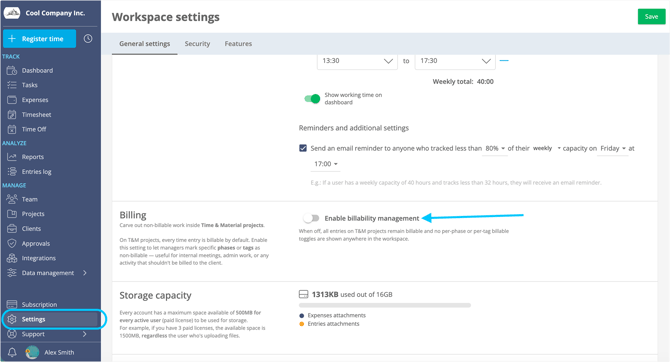This screenshot has height=362, width=670.
Task: Click the Data management sliders icon
Action: pos(12,273)
